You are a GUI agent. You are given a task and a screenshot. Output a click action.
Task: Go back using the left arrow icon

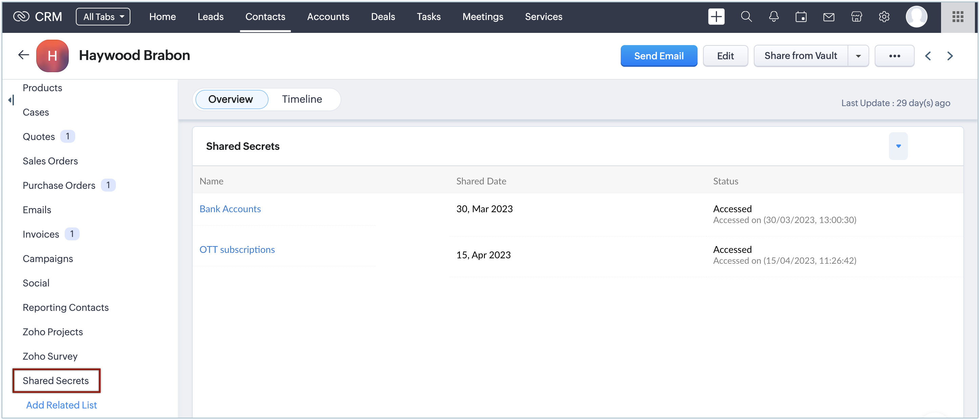[24, 55]
